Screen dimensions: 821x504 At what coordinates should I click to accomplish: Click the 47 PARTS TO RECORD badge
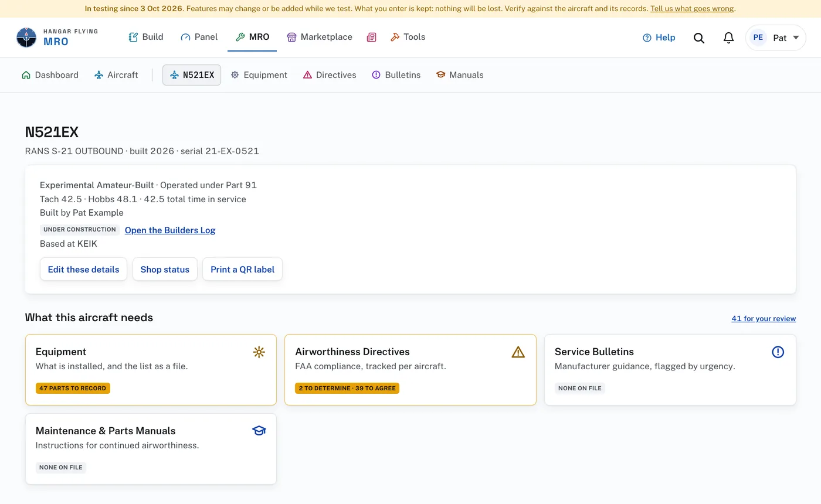pyautogui.click(x=73, y=388)
